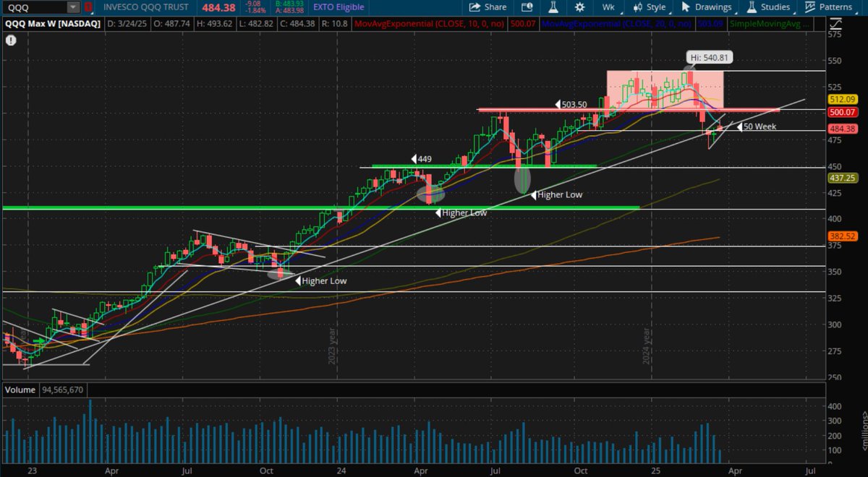Viewport: 868px width, 477px height.
Task: Open the symbol dropdown arrow beside QQQ
Action: [x=73, y=7]
